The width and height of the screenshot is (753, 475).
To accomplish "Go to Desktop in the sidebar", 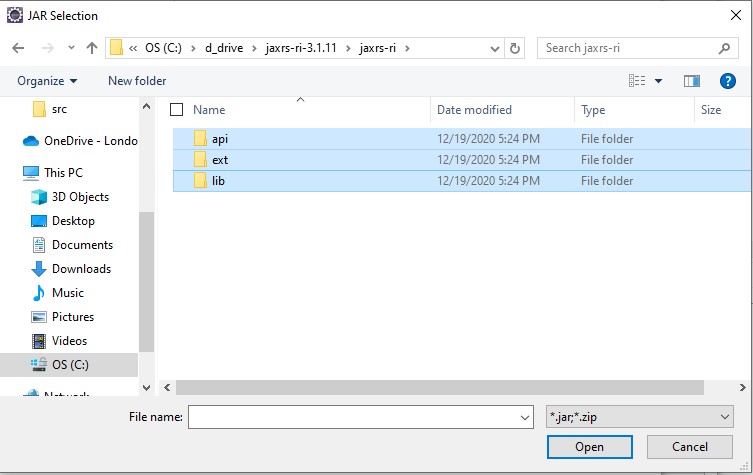I will click(63, 221).
